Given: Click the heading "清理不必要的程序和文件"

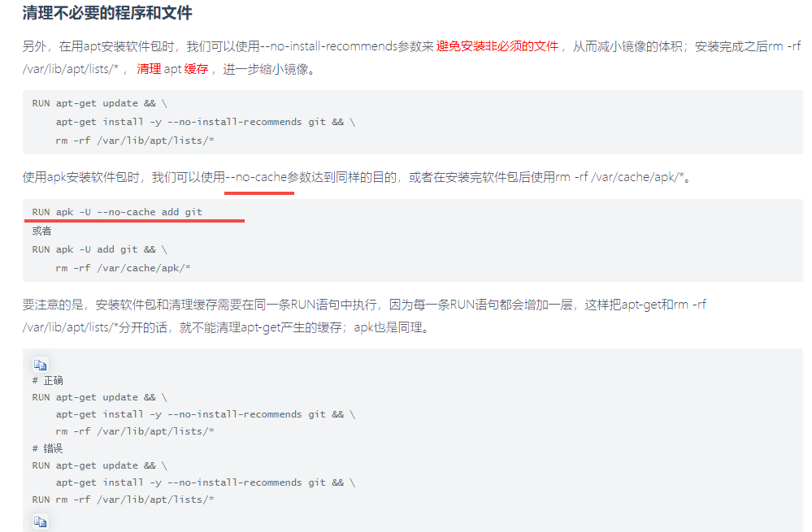Looking at the screenshot, I should click(x=107, y=13).
